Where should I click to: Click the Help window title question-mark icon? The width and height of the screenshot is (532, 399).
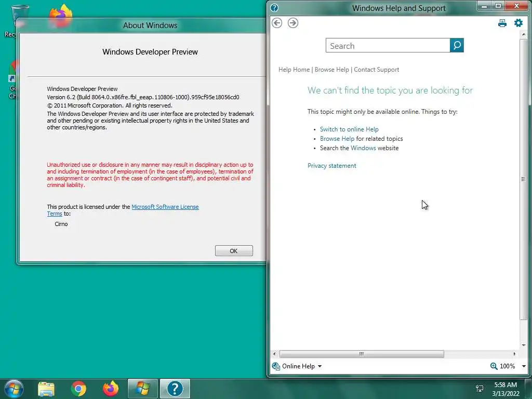pyautogui.click(x=274, y=8)
